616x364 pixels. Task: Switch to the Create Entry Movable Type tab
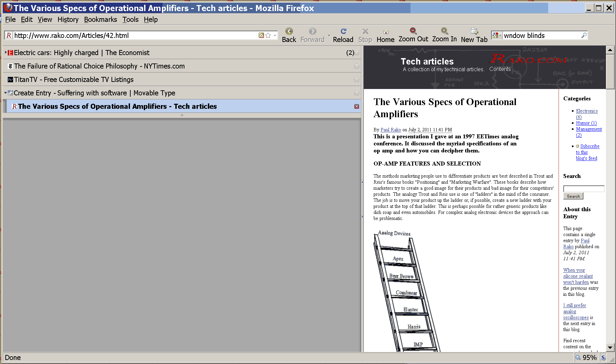(x=182, y=93)
